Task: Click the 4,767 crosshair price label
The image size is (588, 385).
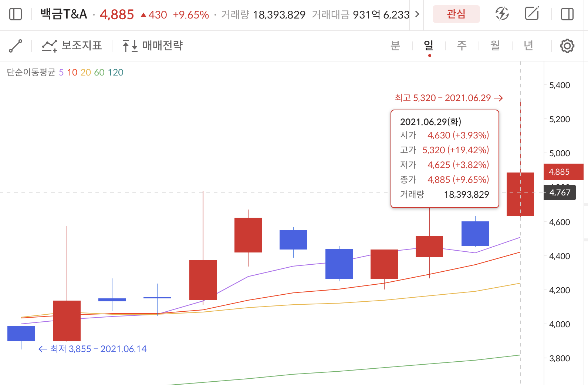Action: point(560,192)
